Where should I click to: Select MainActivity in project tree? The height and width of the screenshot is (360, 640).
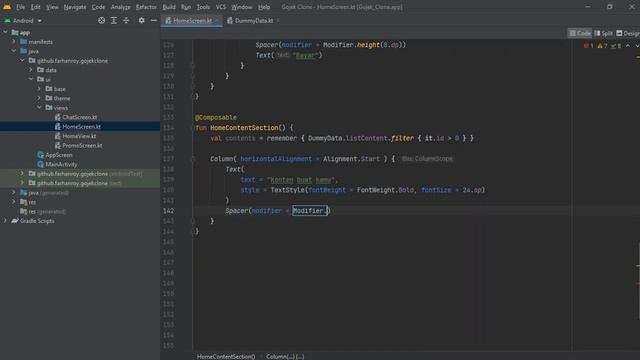pyautogui.click(x=61, y=164)
